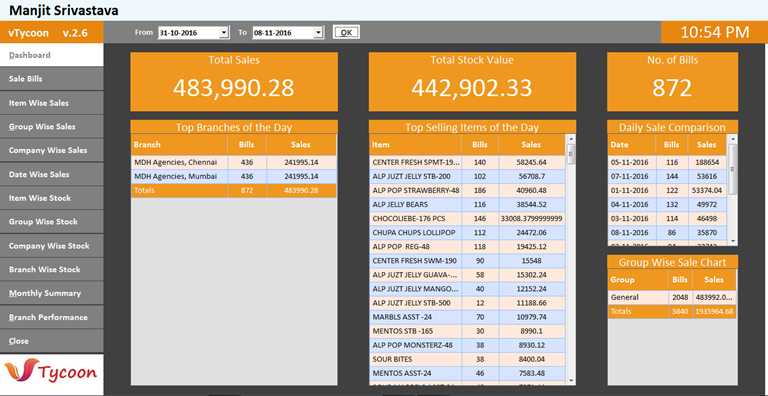
Task: Click the Top Selling Items scrollbar thumb
Action: (571, 154)
